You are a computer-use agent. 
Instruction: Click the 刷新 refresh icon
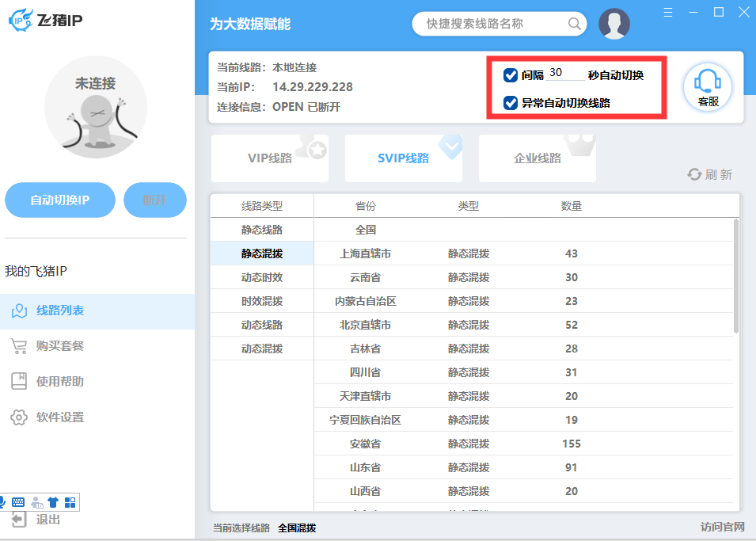click(694, 174)
